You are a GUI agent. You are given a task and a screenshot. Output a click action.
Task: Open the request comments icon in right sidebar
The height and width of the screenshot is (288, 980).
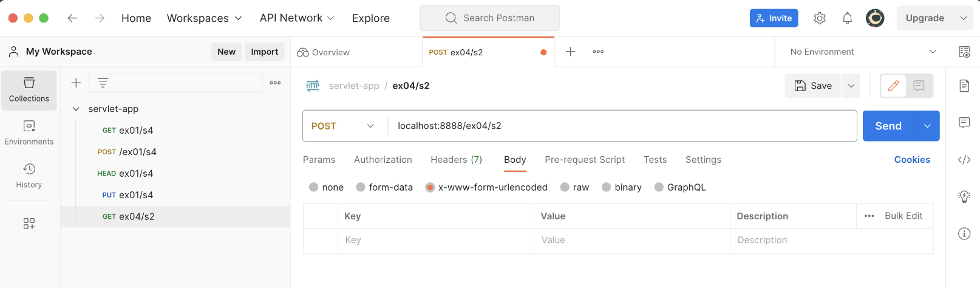(964, 123)
